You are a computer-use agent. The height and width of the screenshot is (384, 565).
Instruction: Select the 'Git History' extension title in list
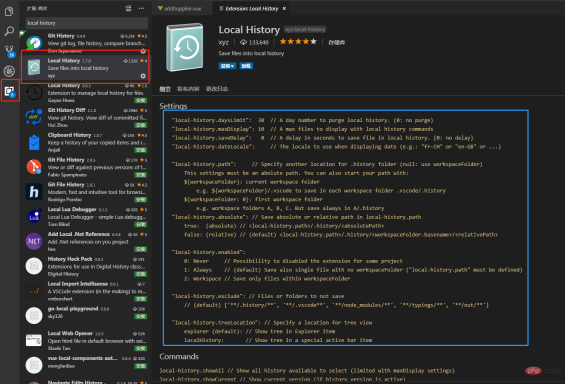(61, 36)
